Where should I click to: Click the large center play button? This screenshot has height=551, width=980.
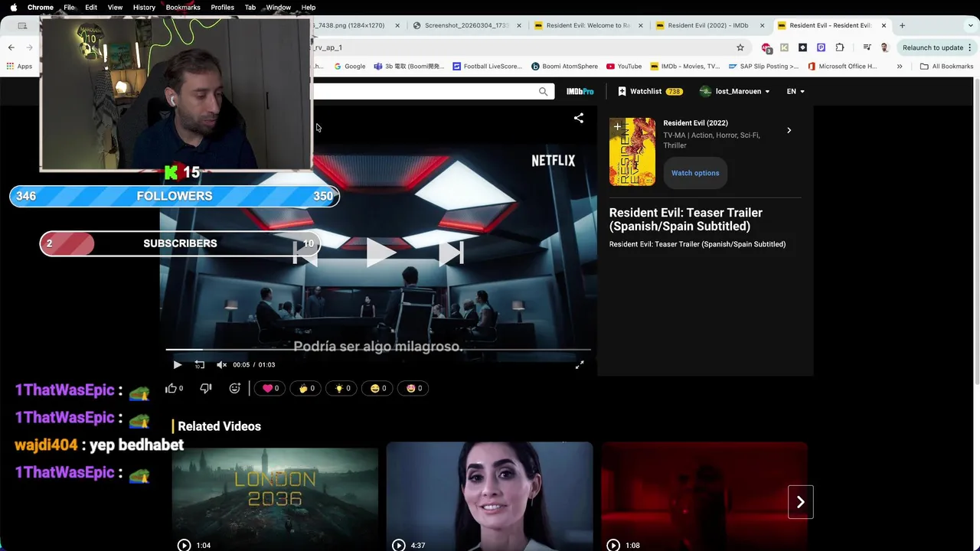coord(380,253)
